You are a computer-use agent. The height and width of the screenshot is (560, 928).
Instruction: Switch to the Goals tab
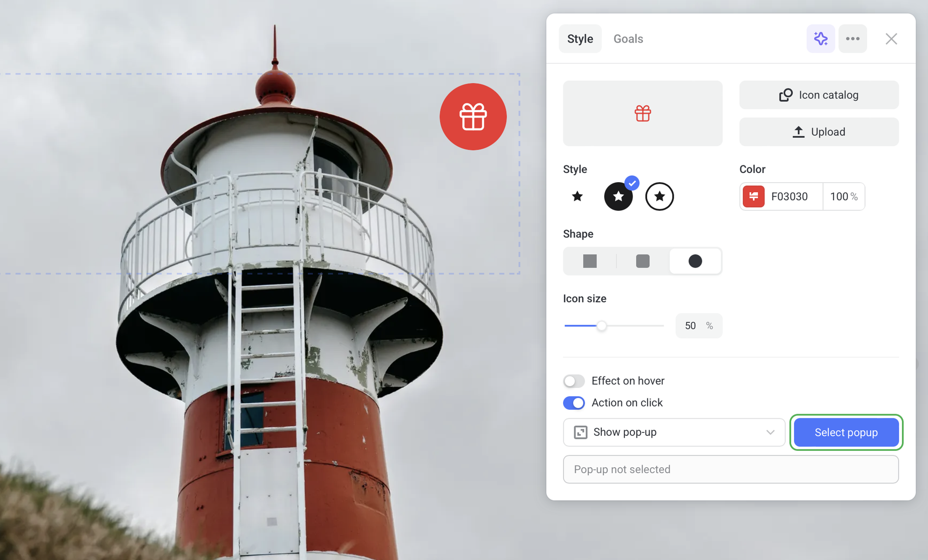click(x=628, y=39)
